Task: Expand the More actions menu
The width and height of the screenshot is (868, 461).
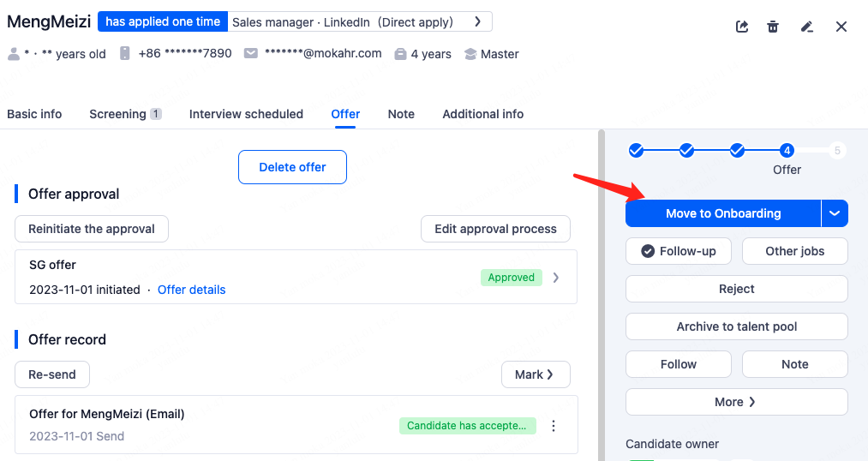Action: [x=736, y=402]
